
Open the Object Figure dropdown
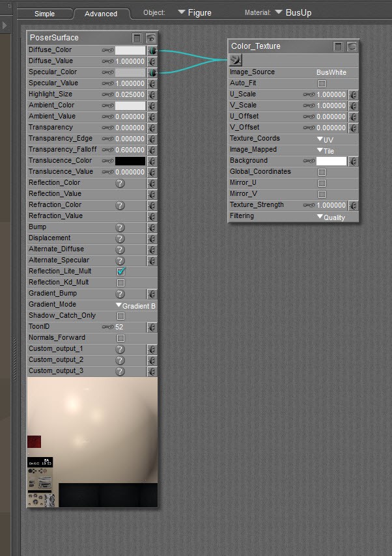(195, 13)
